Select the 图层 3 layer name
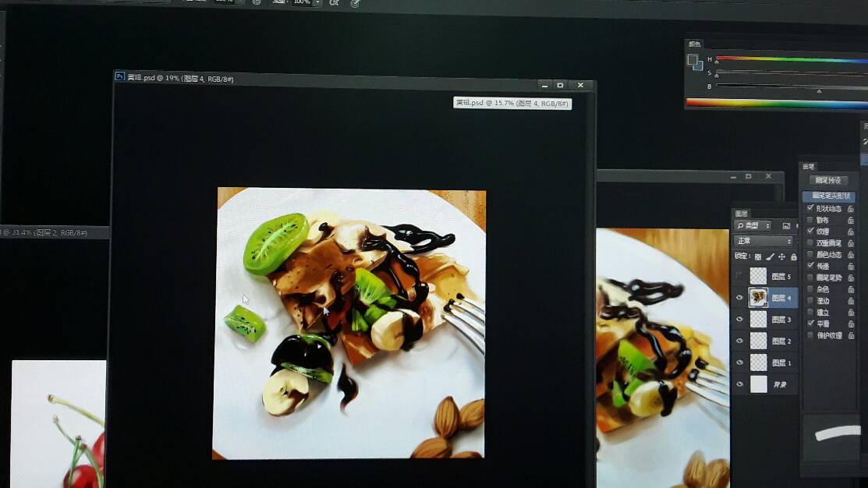 tap(781, 320)
